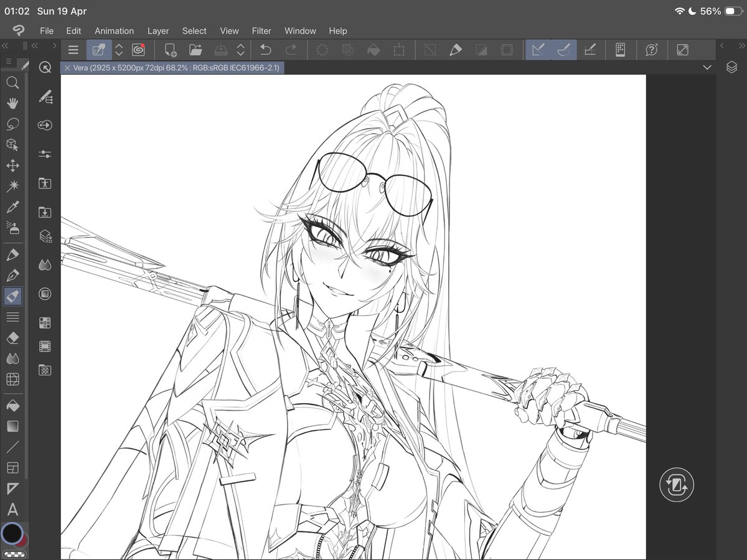This screenshot has width=747, height=560.
Task: Select the Fill bucket tool
Action: [x=12, y=406]
